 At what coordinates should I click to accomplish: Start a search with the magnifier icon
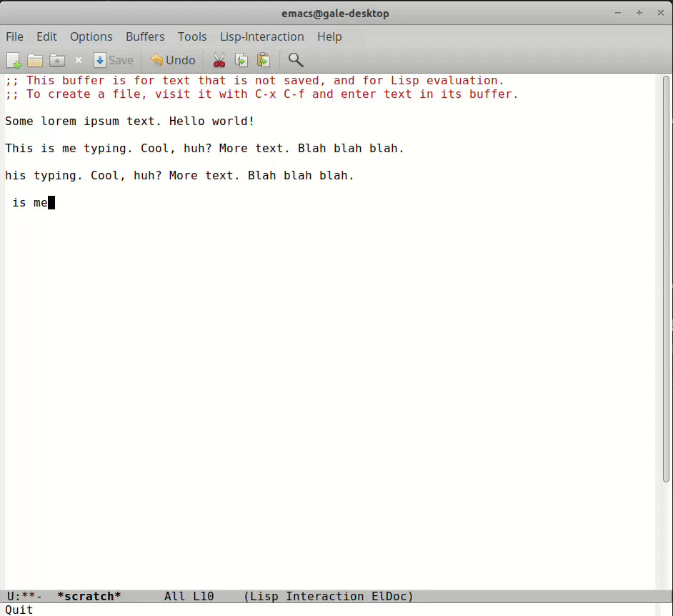295,60
